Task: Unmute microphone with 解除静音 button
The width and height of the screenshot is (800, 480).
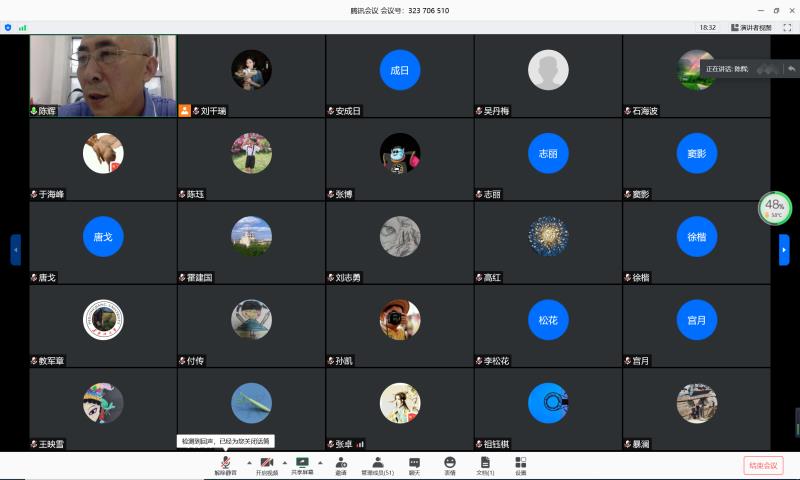Action: pyautogui.click(x=226, y=465)
